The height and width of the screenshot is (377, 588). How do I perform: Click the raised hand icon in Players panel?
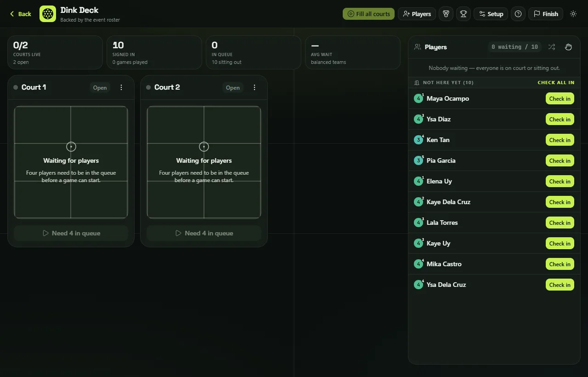(x=568, y=47)
